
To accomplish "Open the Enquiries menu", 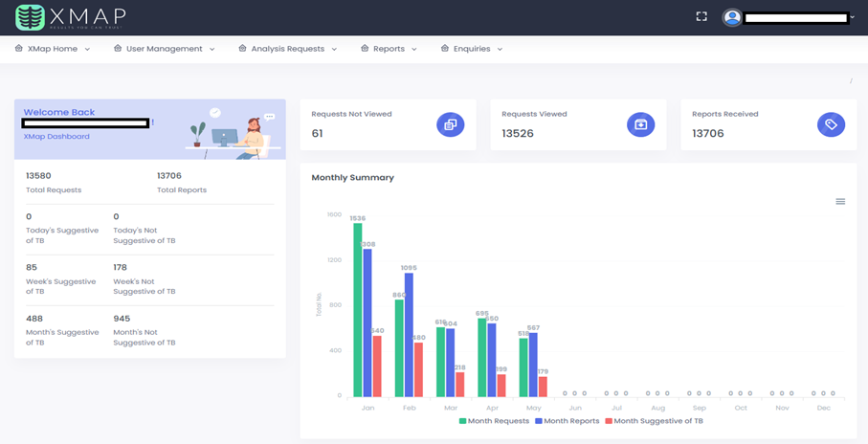I will (471, 49).
